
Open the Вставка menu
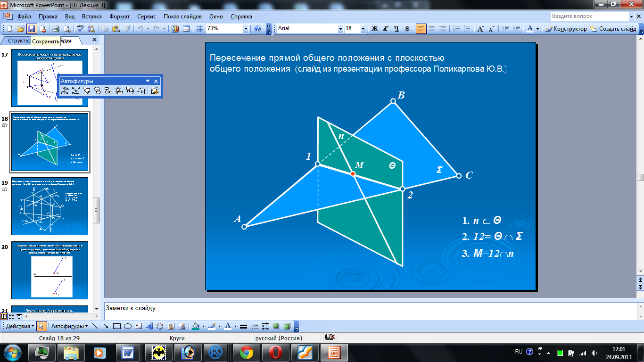91,16
